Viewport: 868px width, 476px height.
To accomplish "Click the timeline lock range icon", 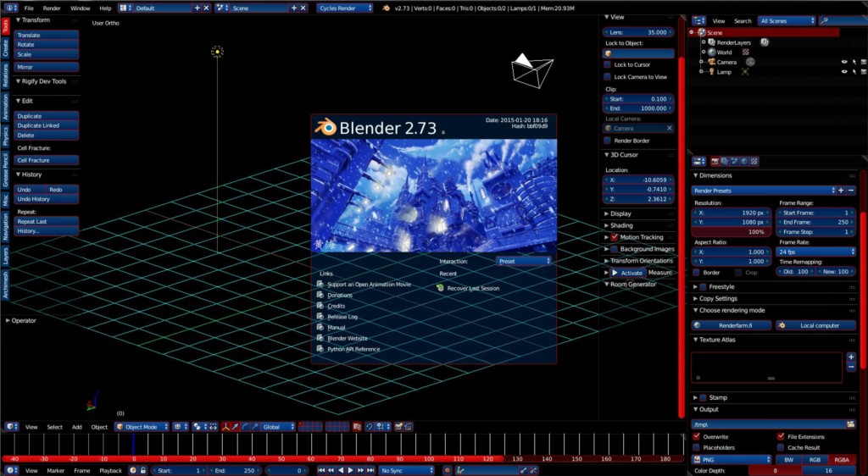I will [x=142, y=470].
